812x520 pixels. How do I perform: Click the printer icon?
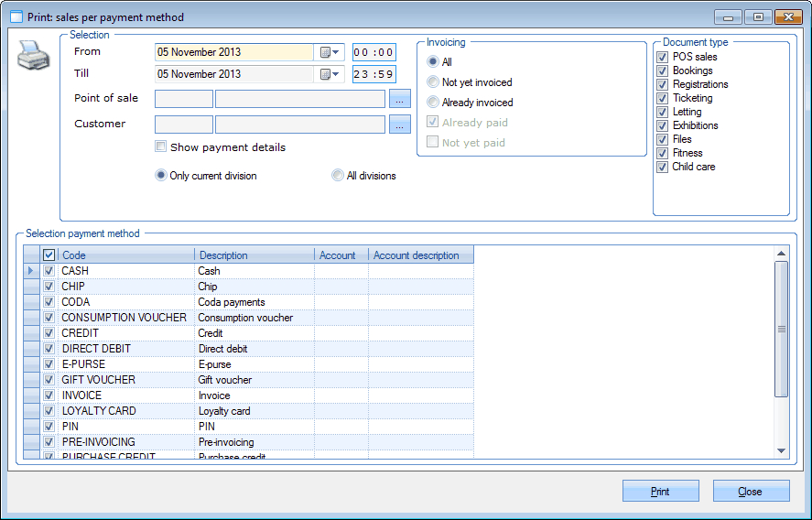(x=33, y=57)
